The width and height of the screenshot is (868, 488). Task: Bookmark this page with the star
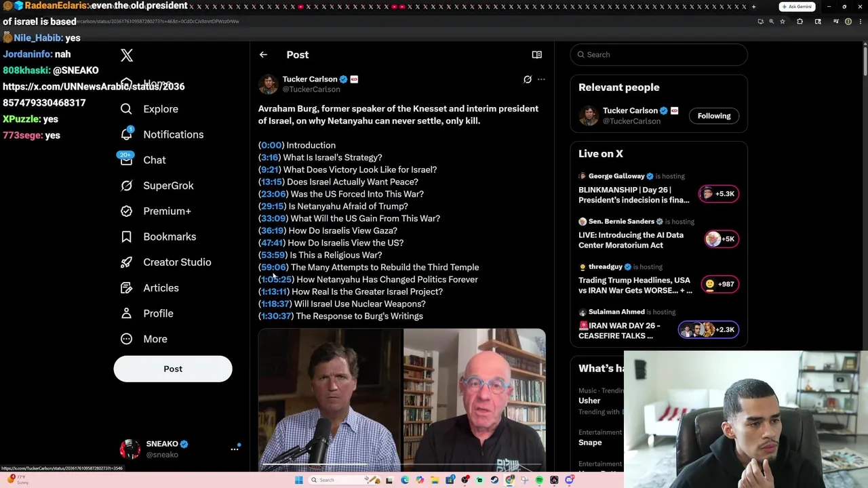(x=783, y=22)
